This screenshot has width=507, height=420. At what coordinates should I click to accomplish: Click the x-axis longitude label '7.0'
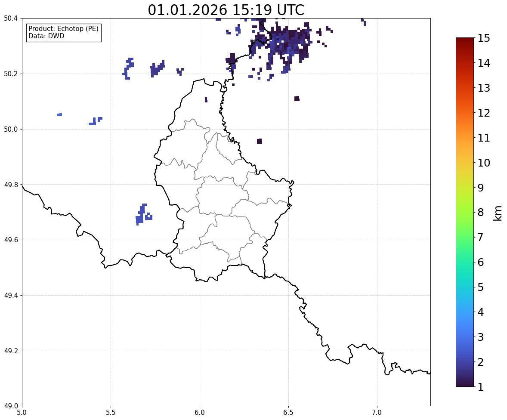point(377,413)
